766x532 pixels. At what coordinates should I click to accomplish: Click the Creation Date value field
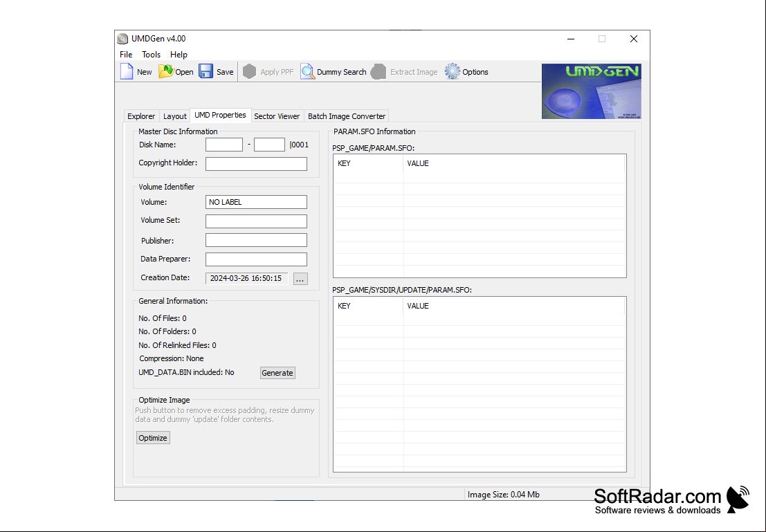(247, 279)
